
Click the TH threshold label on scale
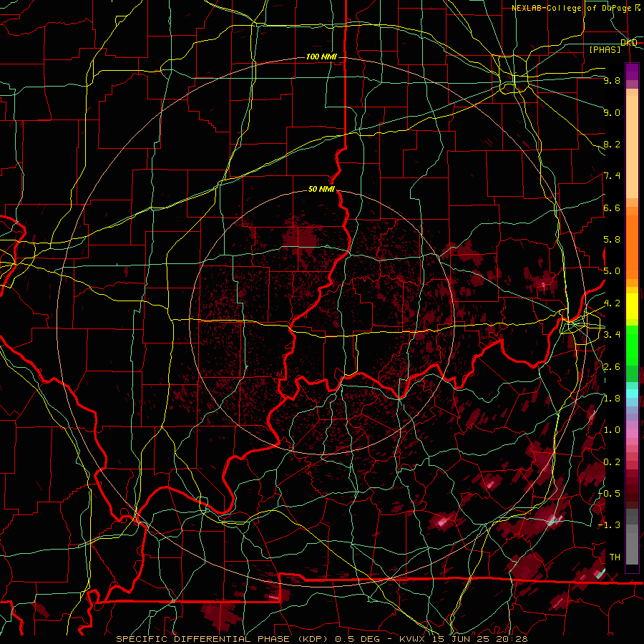point(615,557)
